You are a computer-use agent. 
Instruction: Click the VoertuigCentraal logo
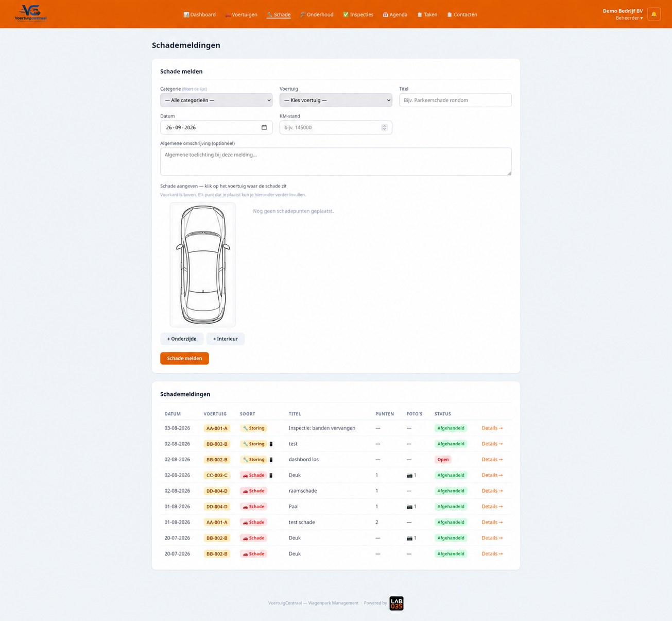31,13
